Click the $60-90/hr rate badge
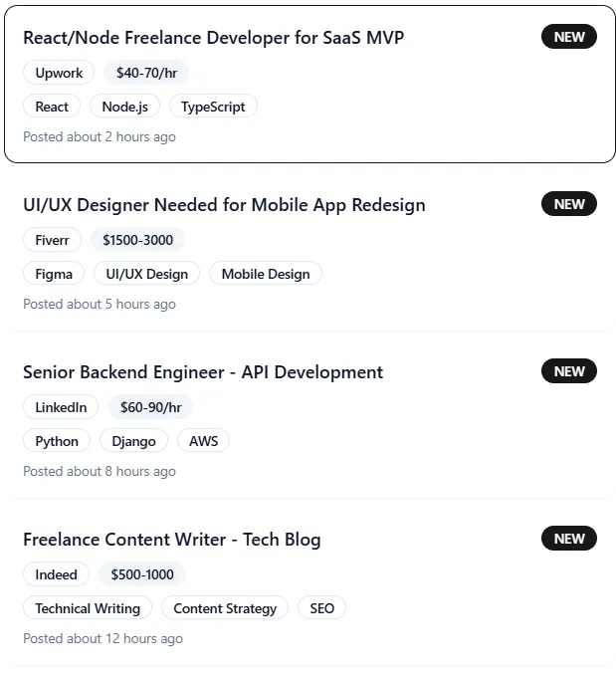 150,407
